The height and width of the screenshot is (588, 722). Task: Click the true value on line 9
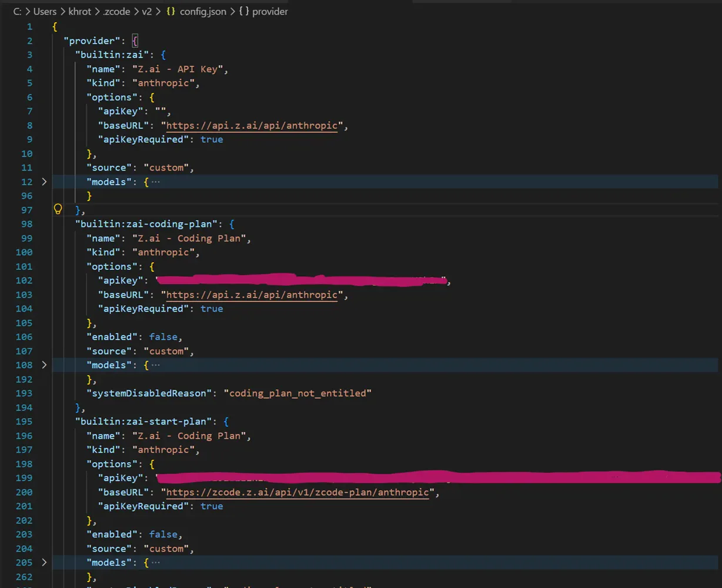point(212,139)
